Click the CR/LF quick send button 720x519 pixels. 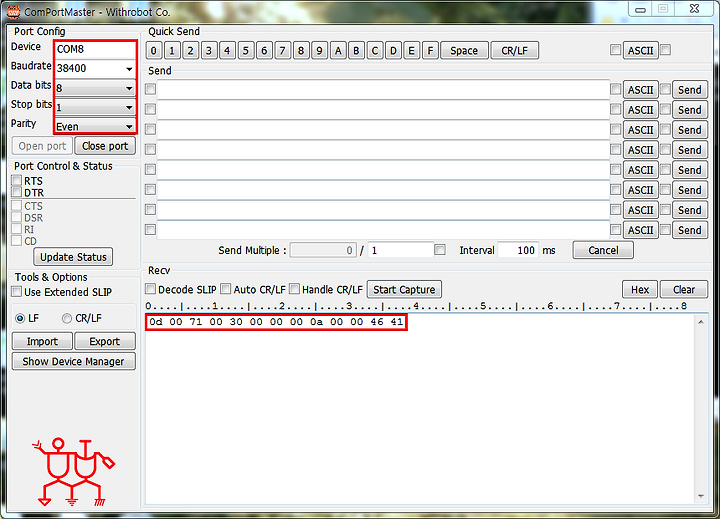514,51
